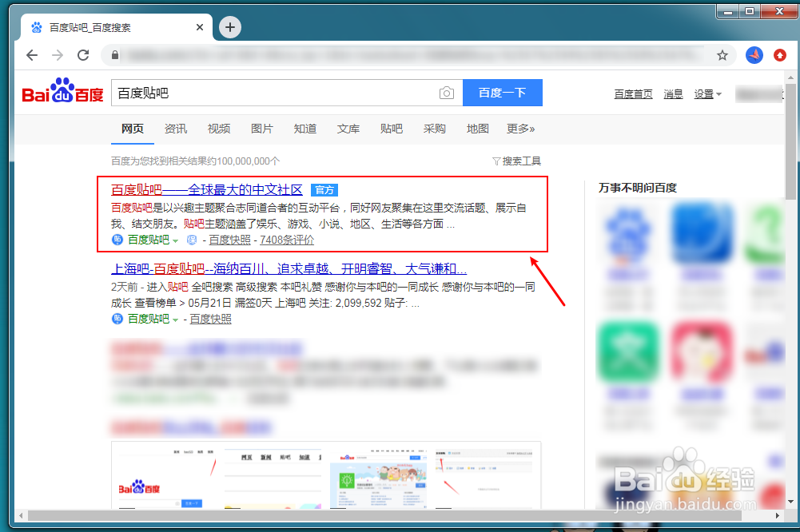Screen dimensions: 800x532
Task: Switch to the 文库 tab
Action: 348,129
